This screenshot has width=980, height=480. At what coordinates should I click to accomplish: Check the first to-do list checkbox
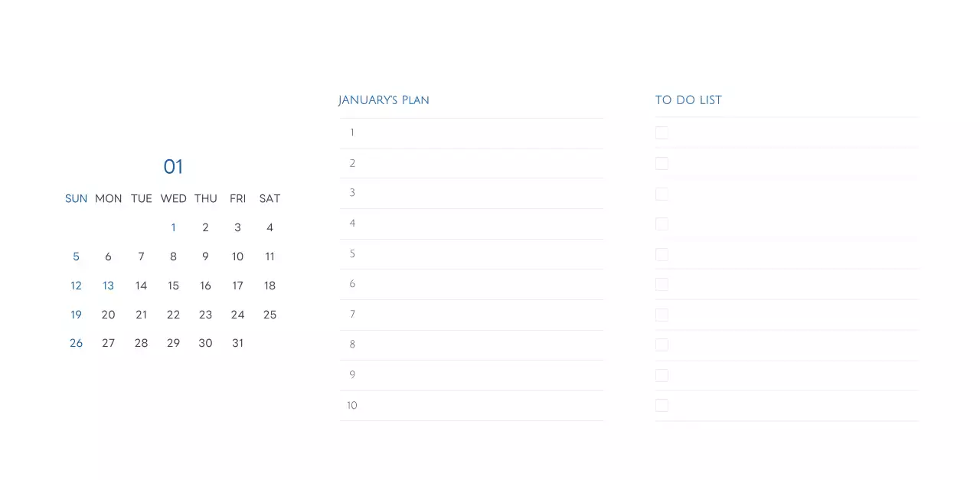661,133
